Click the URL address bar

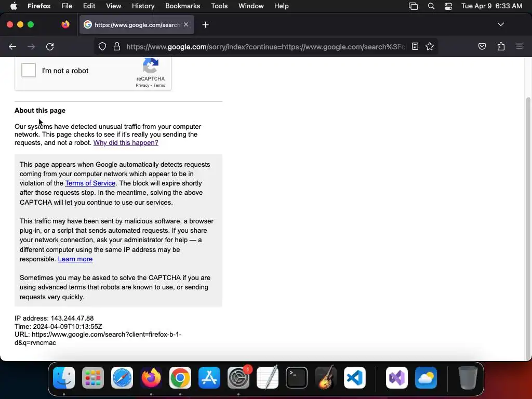click(x=265, y=47)
